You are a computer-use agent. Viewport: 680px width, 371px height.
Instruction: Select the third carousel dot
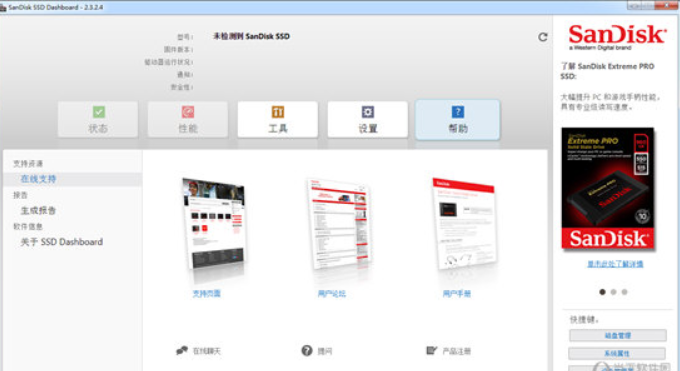(624, 292)
